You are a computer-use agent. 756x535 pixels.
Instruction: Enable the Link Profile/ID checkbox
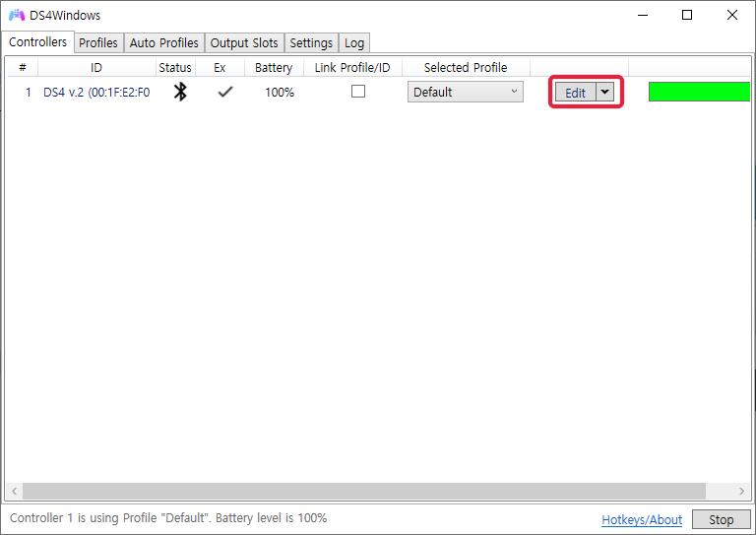pyautogui.click(x=358, y=92)
